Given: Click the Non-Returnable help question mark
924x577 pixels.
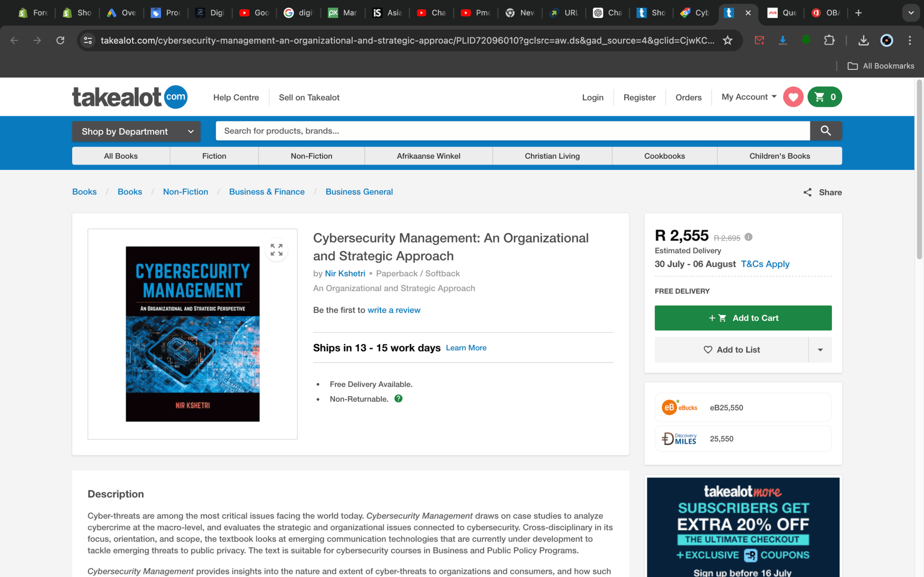Looking at the screenshot, I should (x=398, y=399).
